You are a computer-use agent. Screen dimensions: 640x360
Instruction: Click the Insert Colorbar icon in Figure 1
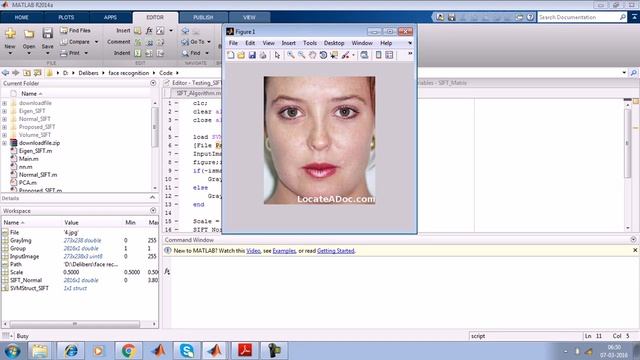click(x=378, y=55)
